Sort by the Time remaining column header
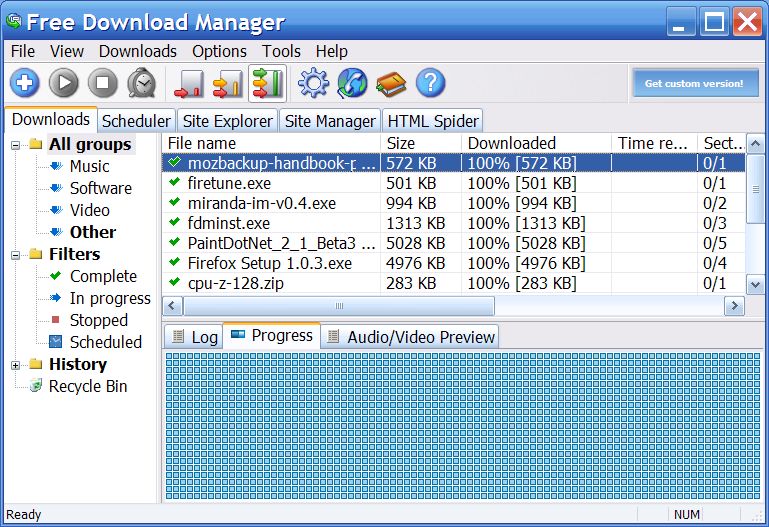This screenshot has width=769, height=527. tap(654, 143)
